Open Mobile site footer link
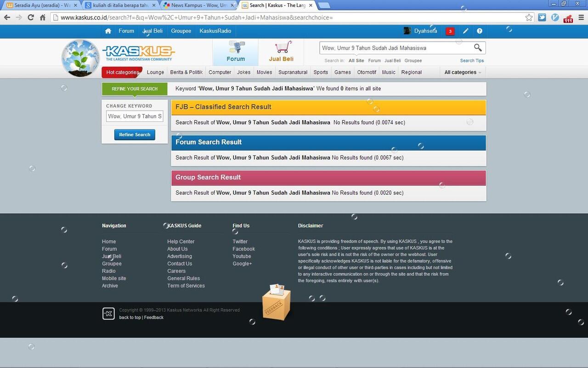This screenshot has height=368, width=588. (114, 278)
